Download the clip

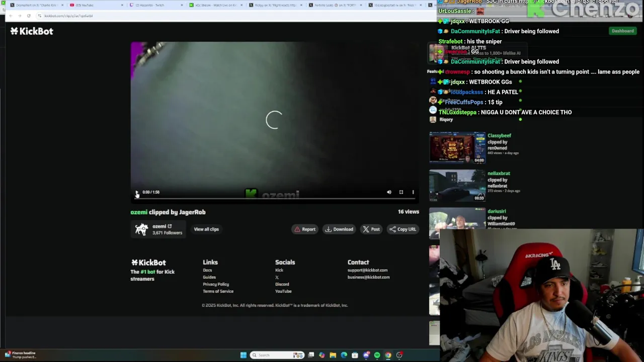[x=339, y=229]
